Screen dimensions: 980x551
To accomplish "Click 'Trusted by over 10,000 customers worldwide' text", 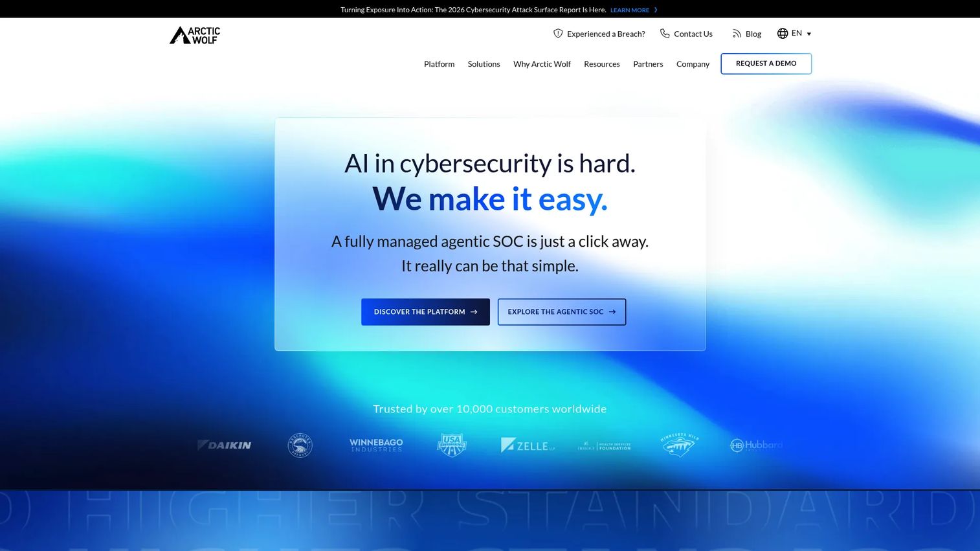I will (490, 409).
